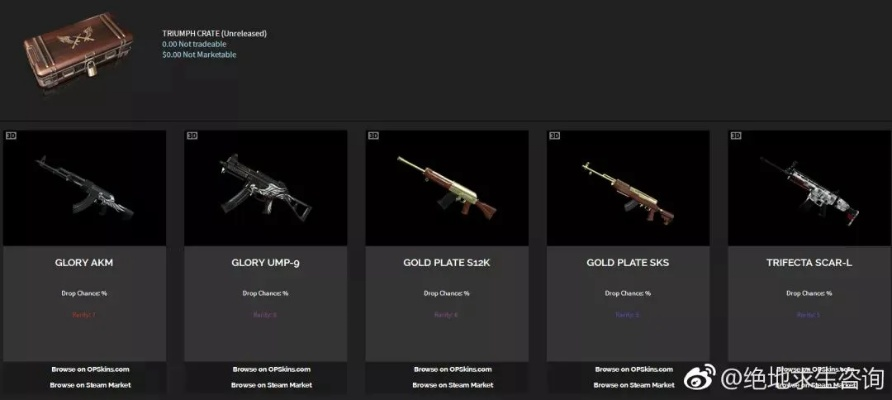Click the 3D badge on Glory UMP-9 card
This screenshot has height=400, width=892.
tap(192, 135)
